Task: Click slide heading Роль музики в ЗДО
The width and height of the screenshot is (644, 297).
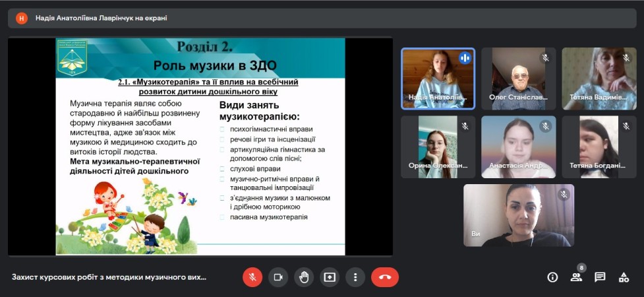Action: coord(215,66)
